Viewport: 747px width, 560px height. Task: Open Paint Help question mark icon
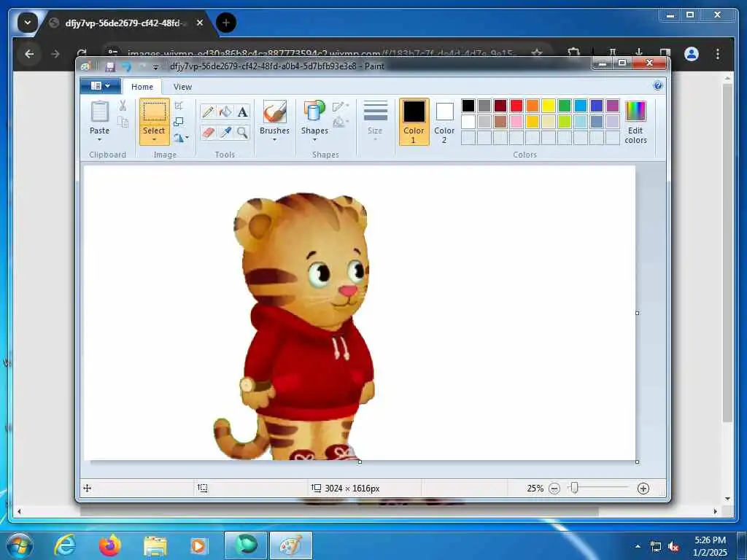tap(658, 86)
